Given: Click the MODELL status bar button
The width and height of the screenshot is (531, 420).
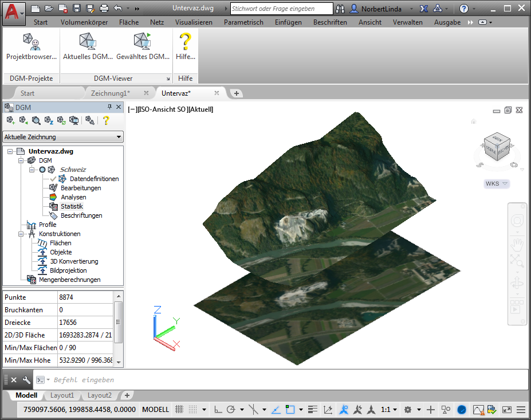Looking at the screenshot, I should coord(155,410).
